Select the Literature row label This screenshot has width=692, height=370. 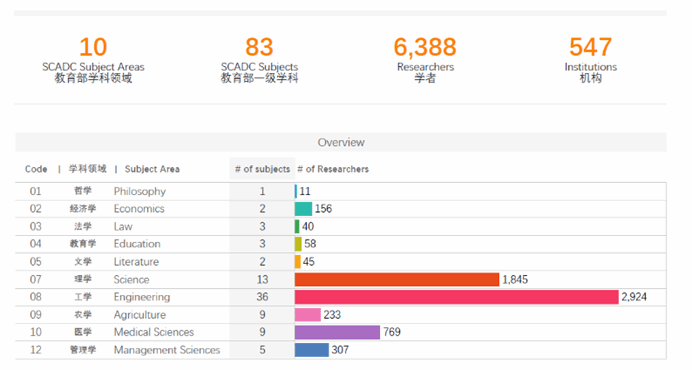tap(136, 262)
